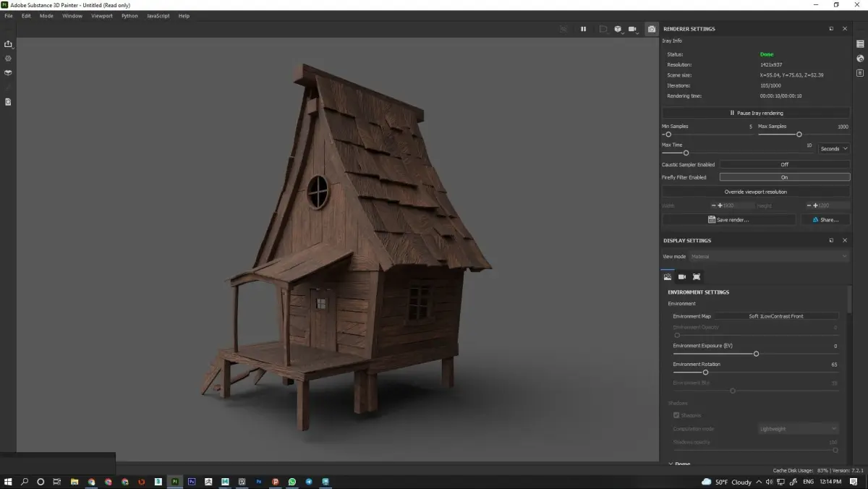Open the Windows Start menu
The height and width of the screenshot is (489, 868).
pos(9,482)
